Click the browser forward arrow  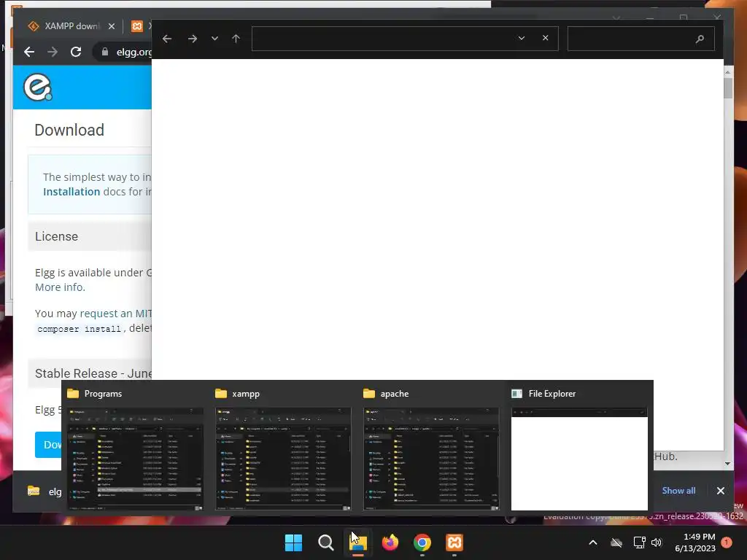coord(53,52)
